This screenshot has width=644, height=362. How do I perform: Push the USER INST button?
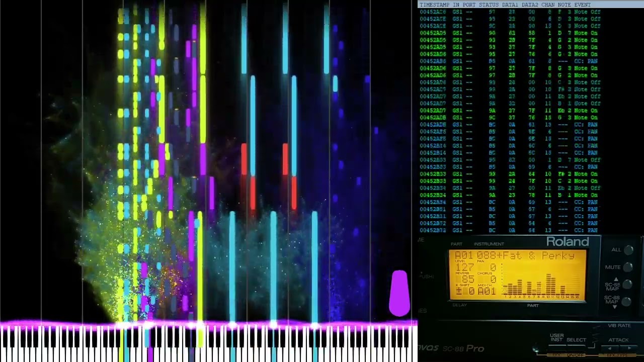point(557,347)
